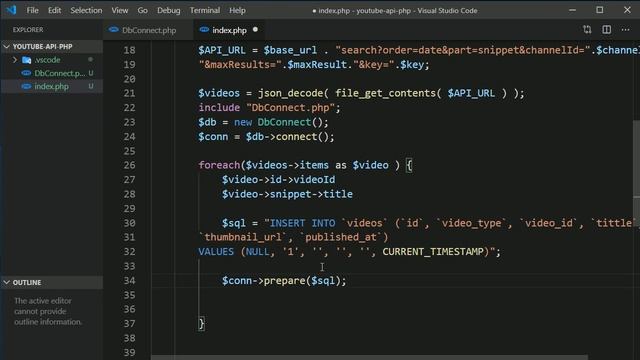Click the PHP icon on DbConnect.php tab

coord(113,29)
